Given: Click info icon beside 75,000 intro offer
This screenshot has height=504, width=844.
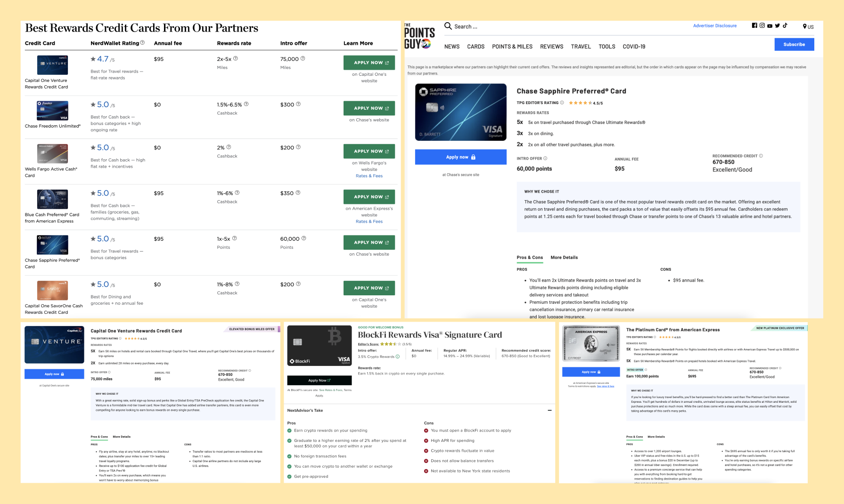Looking at the screenshot, I should 303,59.
